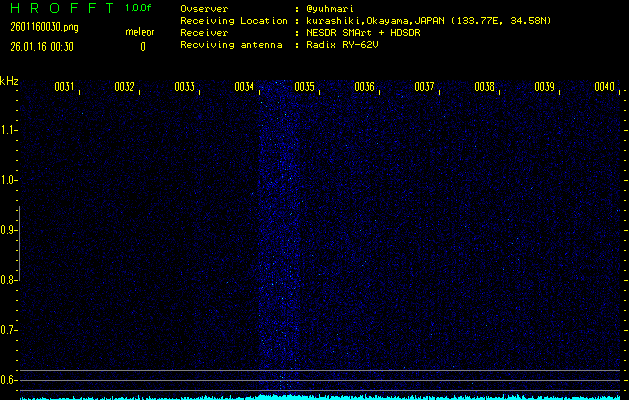Click the kHz axis unit label

pos(9,81)
